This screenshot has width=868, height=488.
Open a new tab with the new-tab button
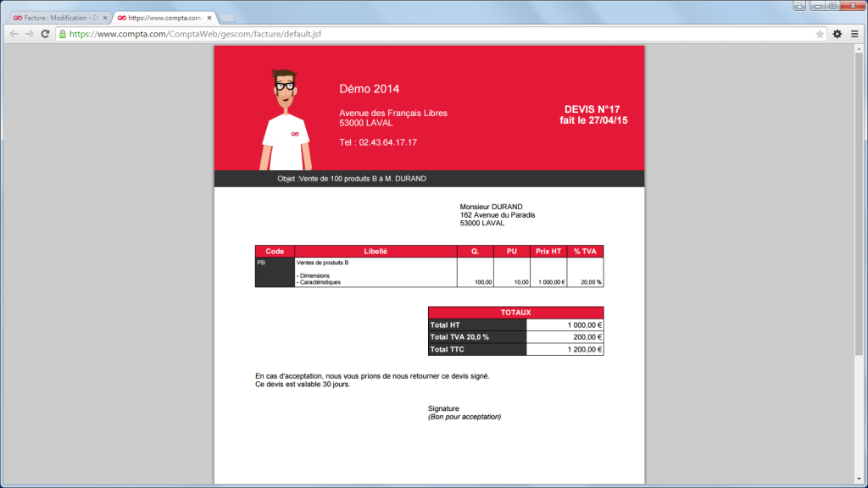(227, 19)
